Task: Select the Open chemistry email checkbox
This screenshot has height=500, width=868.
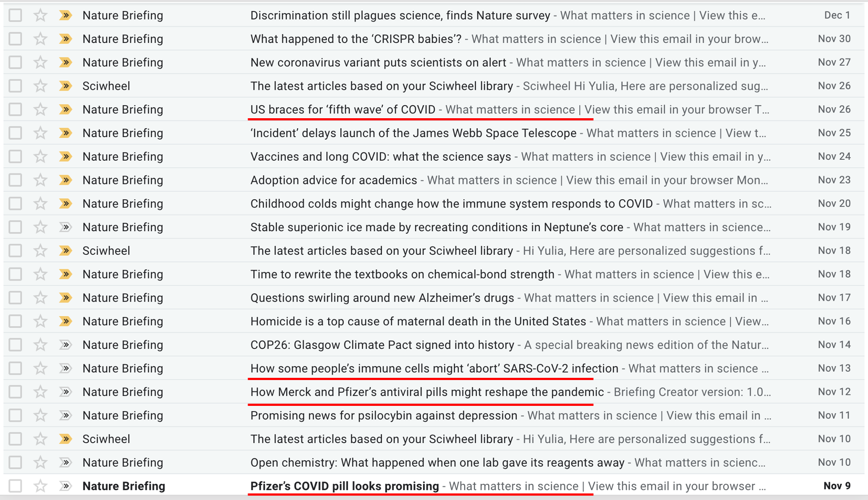Action: [15, 462]
